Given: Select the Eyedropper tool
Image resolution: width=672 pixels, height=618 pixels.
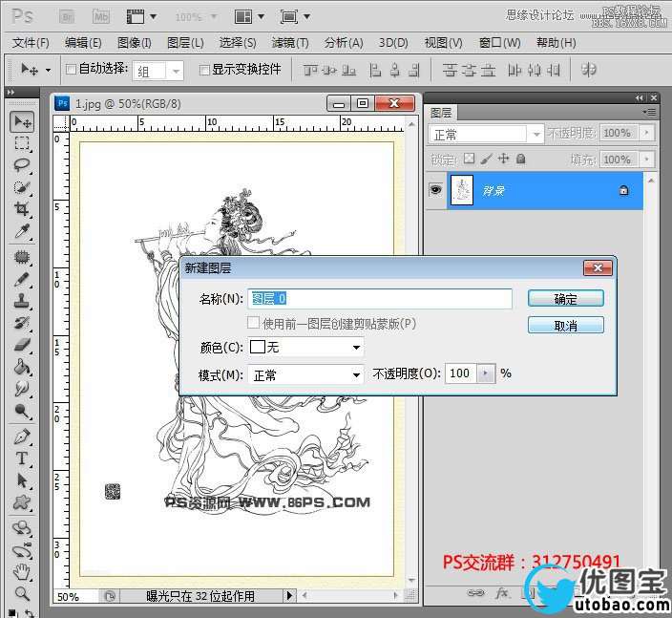Looking at the screenshot, I should [x=22, y=231].
